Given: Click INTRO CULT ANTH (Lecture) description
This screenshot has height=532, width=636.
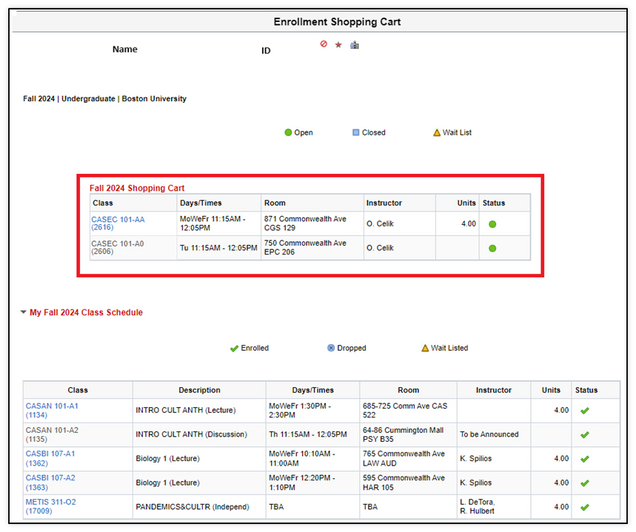Looking at the screenshot, I should [x=185, y=410].
